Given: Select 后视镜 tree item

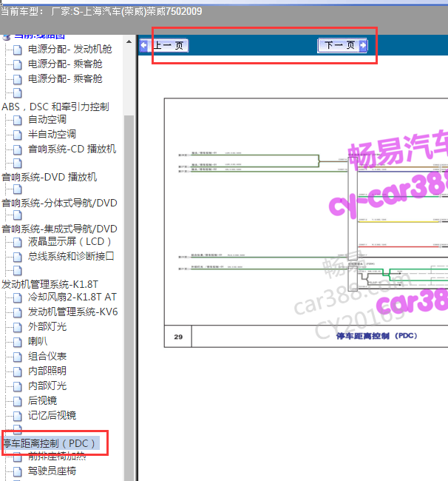Looking at the screenshot, I should point(42,400).
